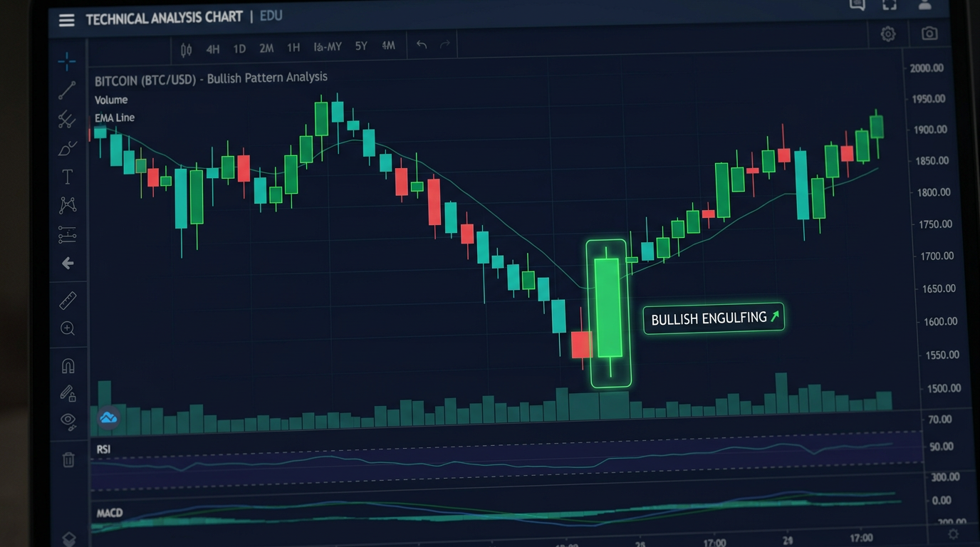Switch to 4M timeframe
980x547 pixels.
coord(388,46)
